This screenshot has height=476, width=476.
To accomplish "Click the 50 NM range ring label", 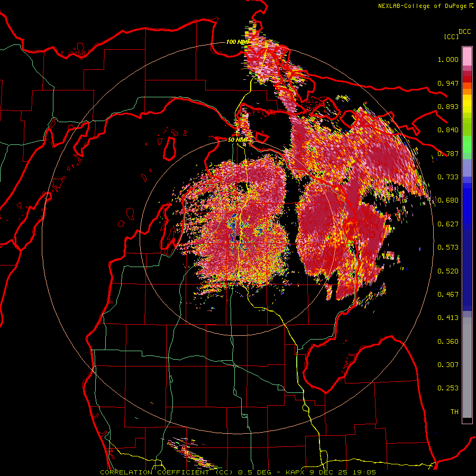I will (237, 140).
